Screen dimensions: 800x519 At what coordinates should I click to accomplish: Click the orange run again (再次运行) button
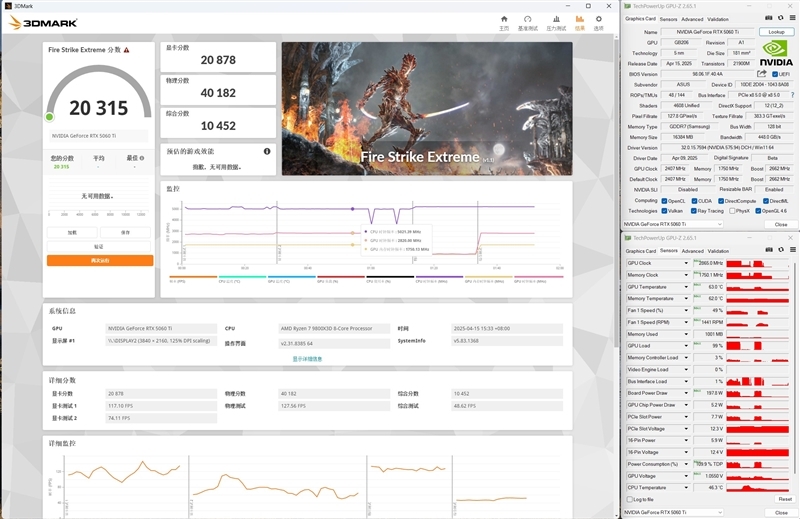tap(100, 260)
